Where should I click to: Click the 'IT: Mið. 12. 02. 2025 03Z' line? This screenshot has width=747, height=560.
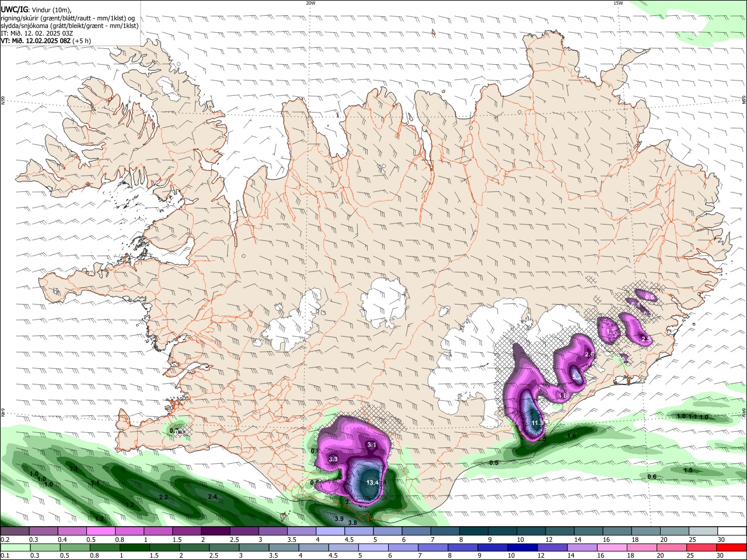36,33
